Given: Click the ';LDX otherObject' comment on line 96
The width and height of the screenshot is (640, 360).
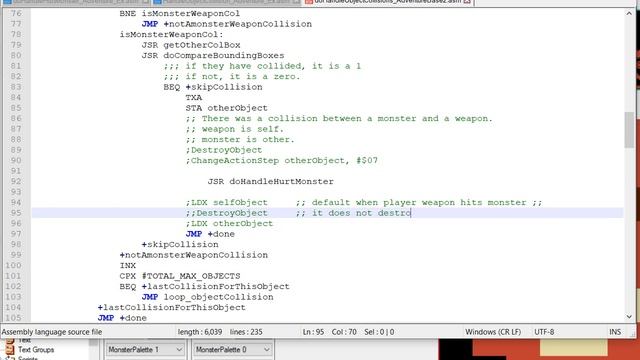Looking at the screenshot, I should (229, 223).
